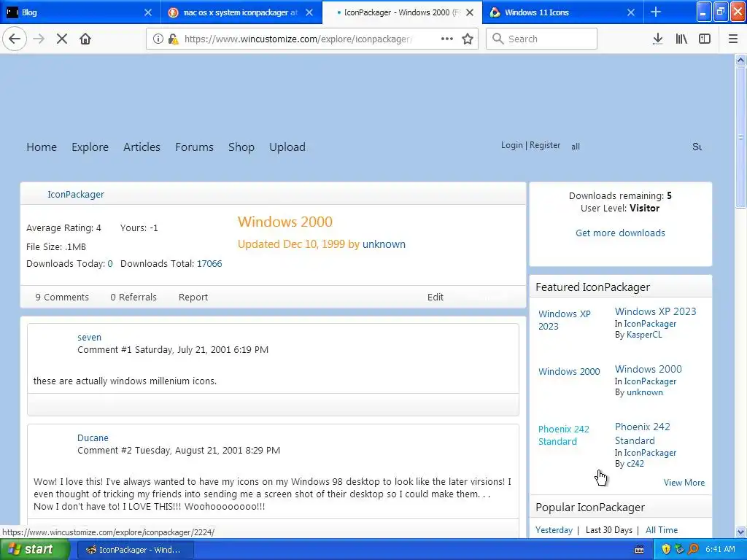The image size is (747, 560).
Task: Open the Upload site menu item
Action: tap(287, 147)
